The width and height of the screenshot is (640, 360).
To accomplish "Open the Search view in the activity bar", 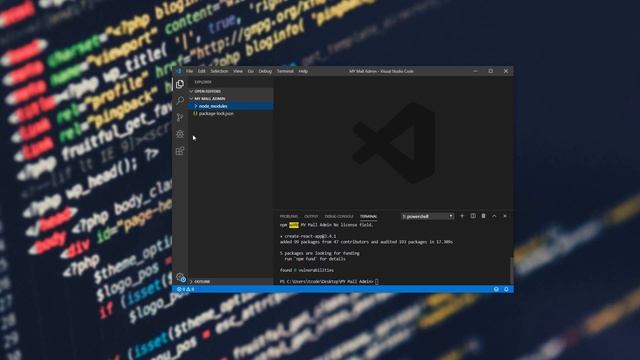I will pos(180,100).
